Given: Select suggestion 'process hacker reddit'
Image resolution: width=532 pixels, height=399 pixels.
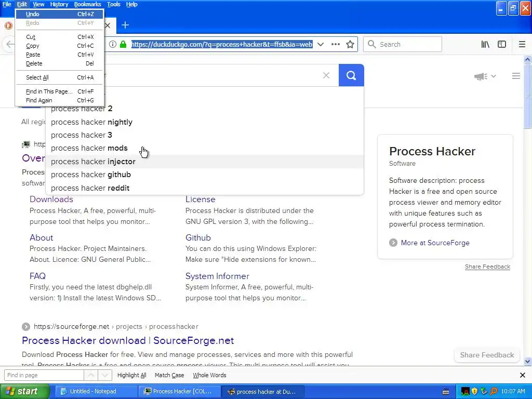Looking at the screenshot, I should point(205,188).
